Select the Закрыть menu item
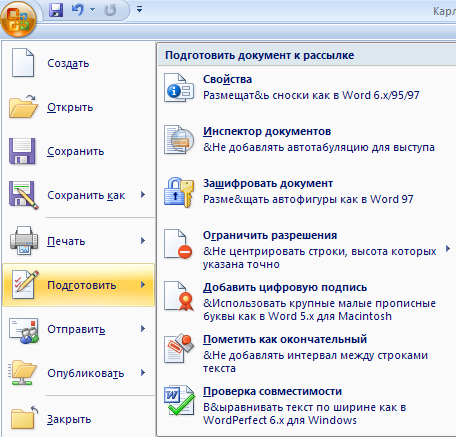The height and width of the screenshot is (437, 456). tap(79, 418)
